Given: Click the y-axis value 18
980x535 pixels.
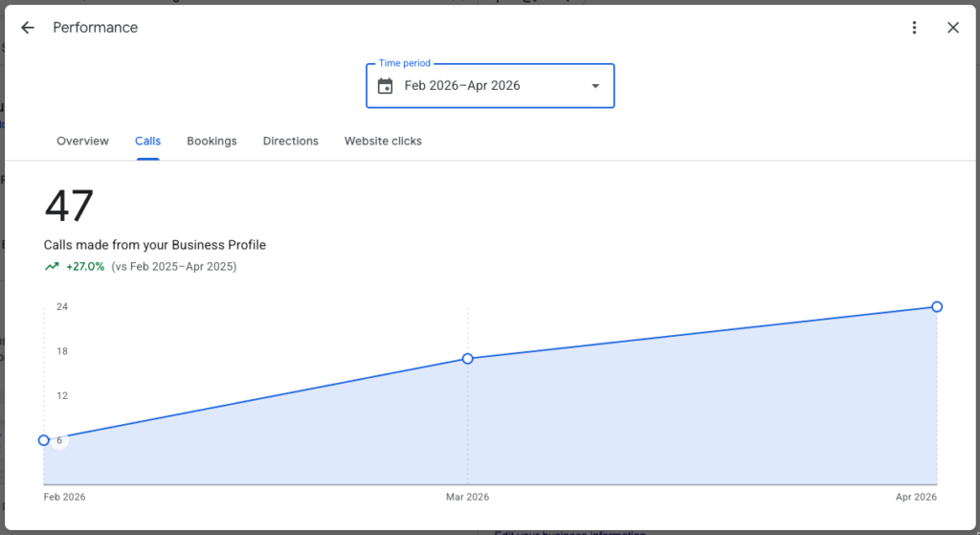Looking at the screenshot, I should pos(62,351).
